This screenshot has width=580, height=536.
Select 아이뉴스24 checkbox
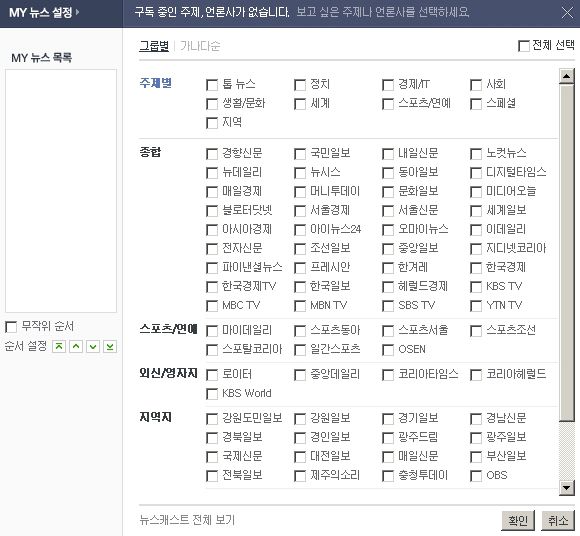tap(300, 230)
